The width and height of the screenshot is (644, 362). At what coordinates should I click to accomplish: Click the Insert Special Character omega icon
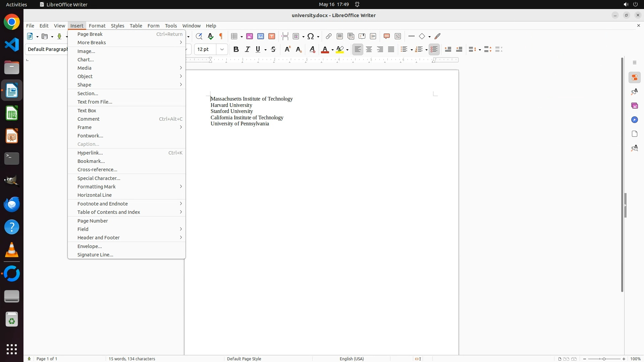click(x=311, y=36)
